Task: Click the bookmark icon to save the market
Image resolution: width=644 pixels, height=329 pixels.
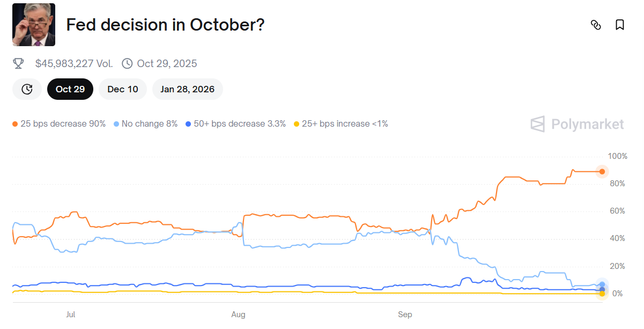Action: click(x=620, y=25)
